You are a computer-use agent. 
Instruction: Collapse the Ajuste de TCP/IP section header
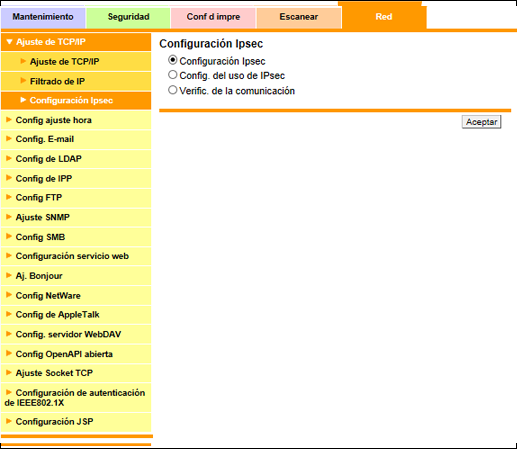tap(76, 42)
